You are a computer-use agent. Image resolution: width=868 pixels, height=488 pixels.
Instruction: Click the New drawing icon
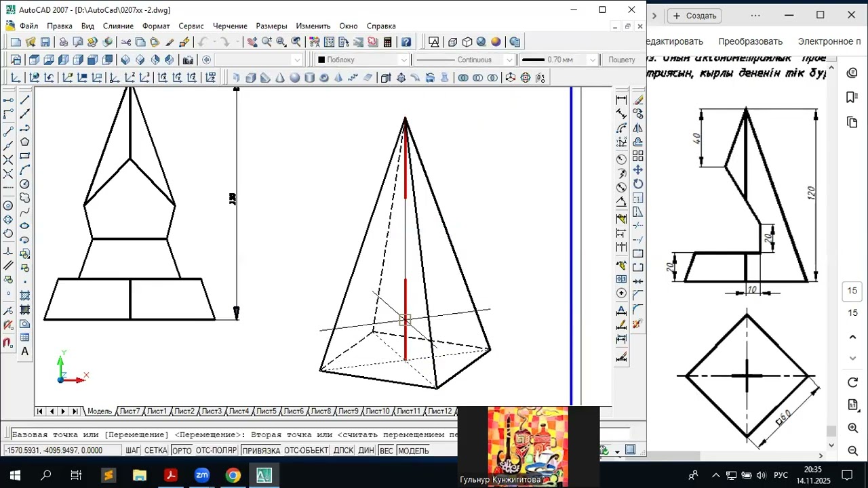point(16,42)
